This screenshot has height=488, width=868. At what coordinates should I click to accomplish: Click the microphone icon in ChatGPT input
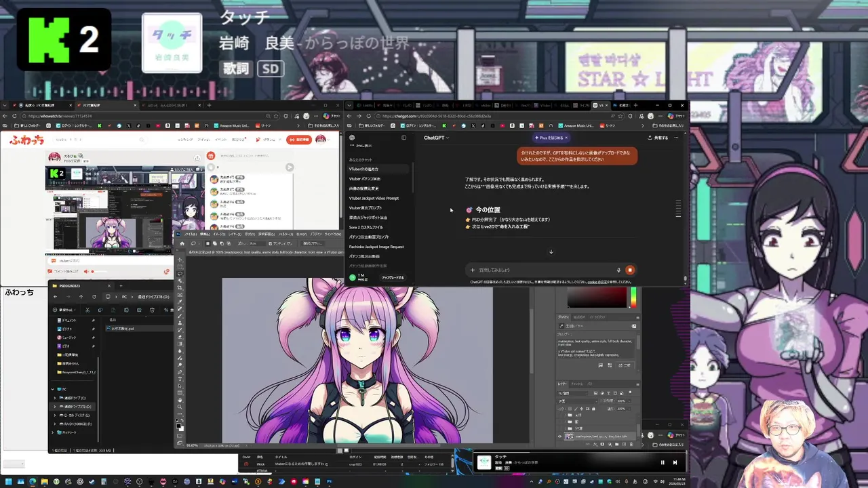[618, 270]
